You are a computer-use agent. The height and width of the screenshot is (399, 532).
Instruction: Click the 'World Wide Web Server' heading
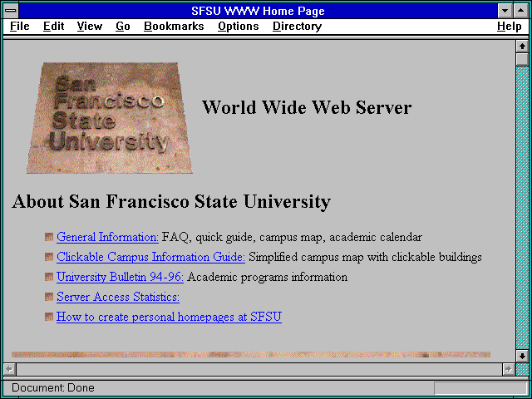(x=307, y=107)
